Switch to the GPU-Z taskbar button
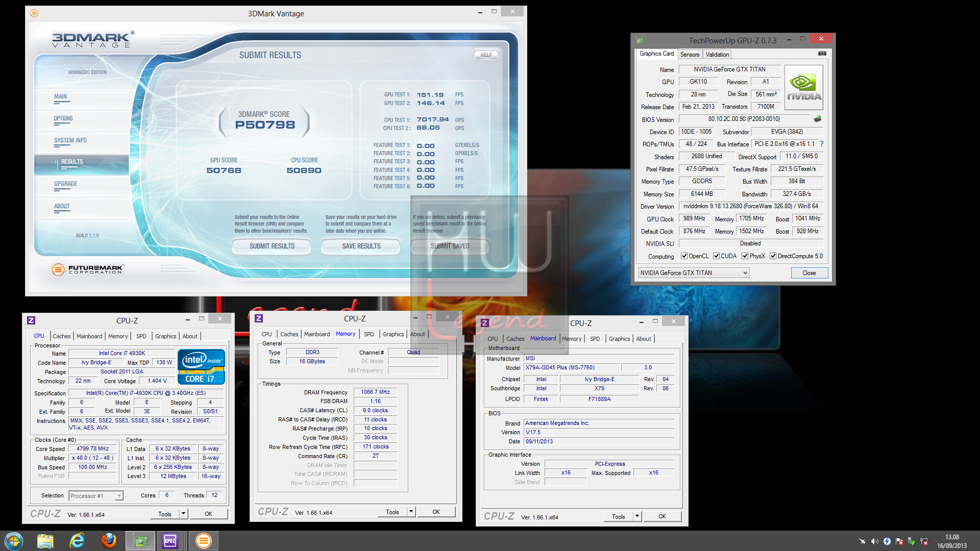The width and height of the screenshot is (980, 551). (140, 541)
